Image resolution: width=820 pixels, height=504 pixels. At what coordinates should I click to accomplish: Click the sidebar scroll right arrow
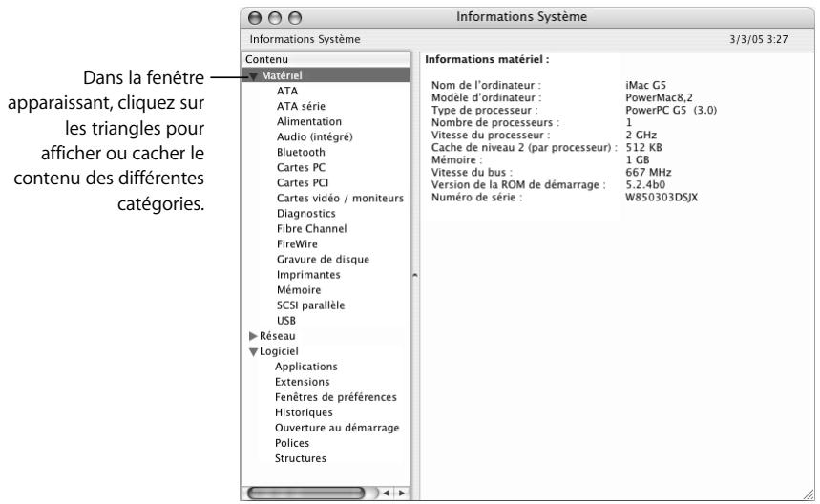click(x=402, y=493)
